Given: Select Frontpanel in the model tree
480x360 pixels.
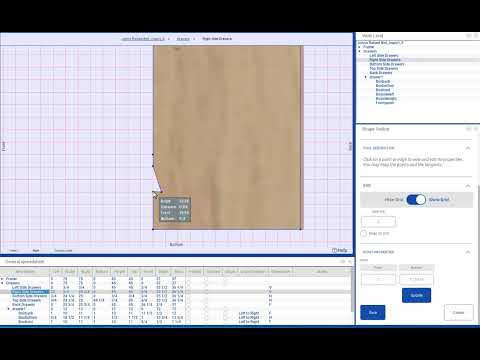Looking at the screenshot, I should [x=385, y=103].
